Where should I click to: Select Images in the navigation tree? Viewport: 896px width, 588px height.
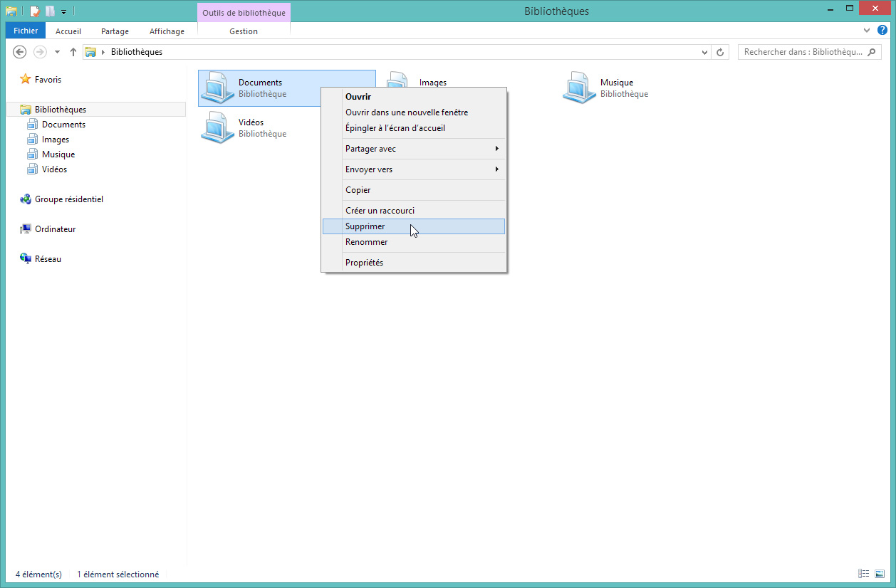tap(56, 140)
